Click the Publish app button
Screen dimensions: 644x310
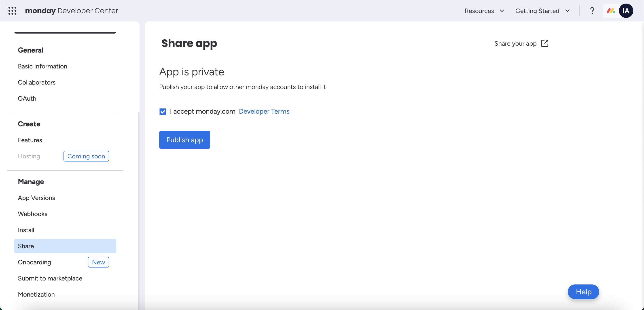pyautogui.click(x=184, y=140)
